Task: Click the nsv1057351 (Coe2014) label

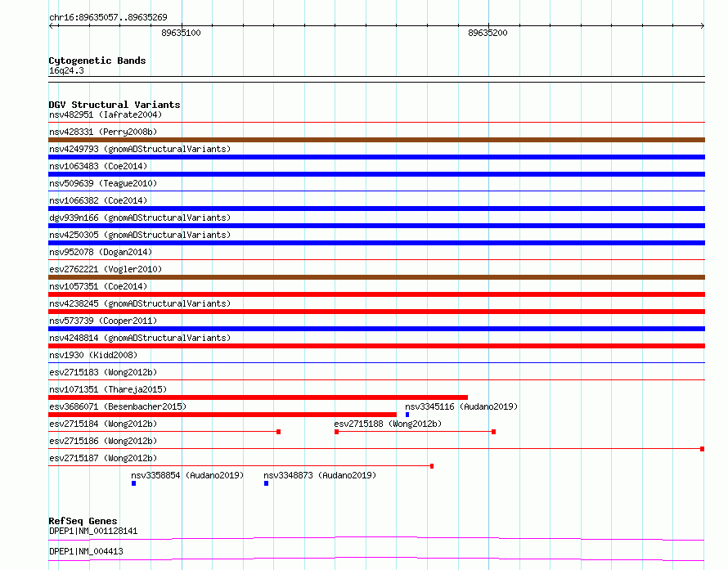Action: (98, 286)
